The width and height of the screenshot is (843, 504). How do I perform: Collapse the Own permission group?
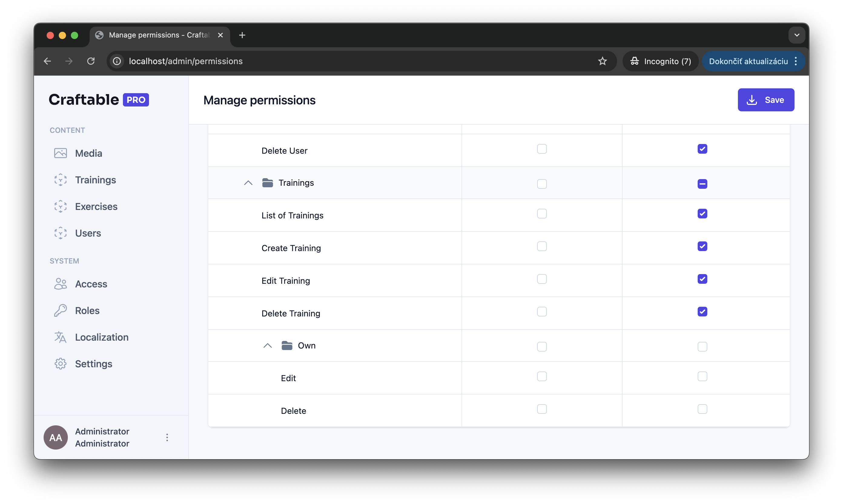pos(267,345)
